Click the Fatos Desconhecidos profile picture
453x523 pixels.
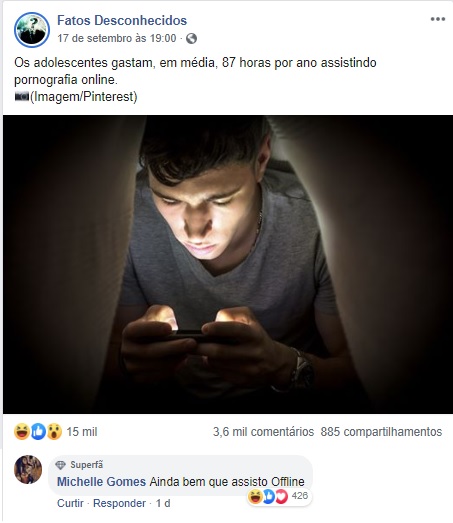[x=32, y=30]
